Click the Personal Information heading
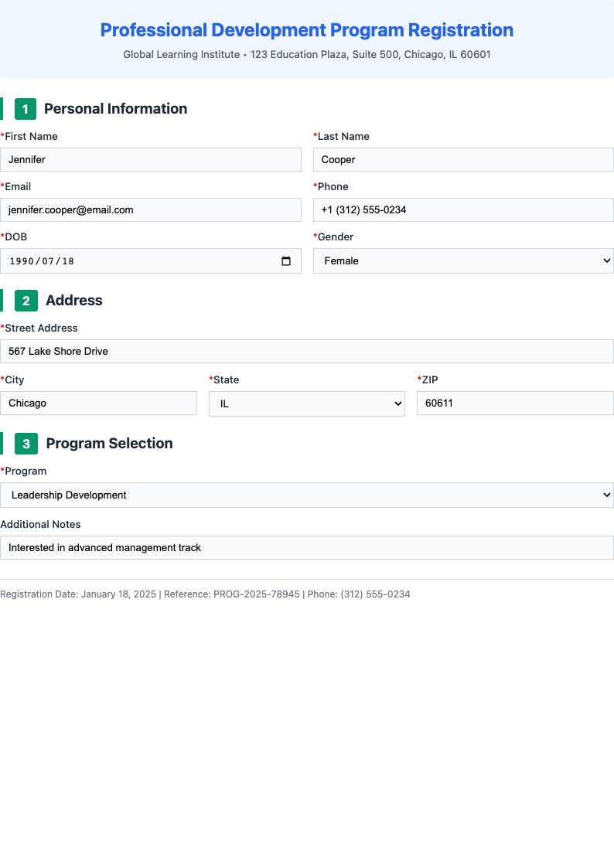The height and width of the screenshot is (868, 614). pos(115,109)
